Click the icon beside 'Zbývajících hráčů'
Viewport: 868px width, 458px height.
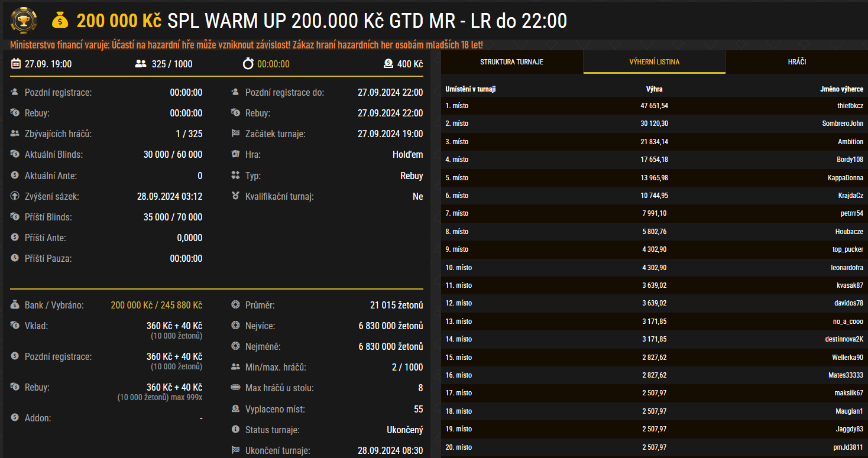click(15, 134)
